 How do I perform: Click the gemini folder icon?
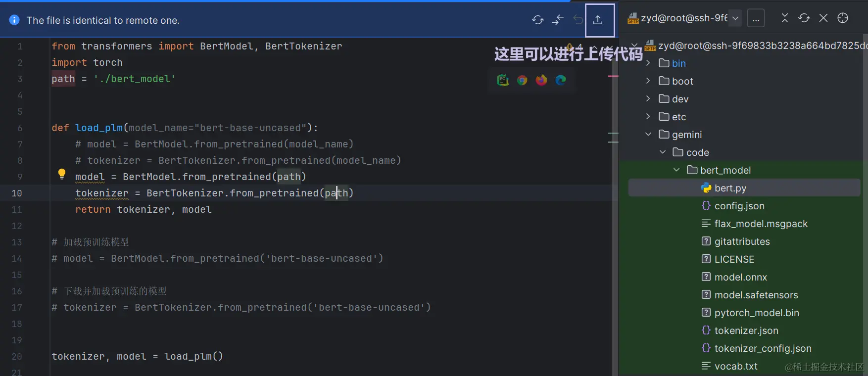[x=664, y=134]
